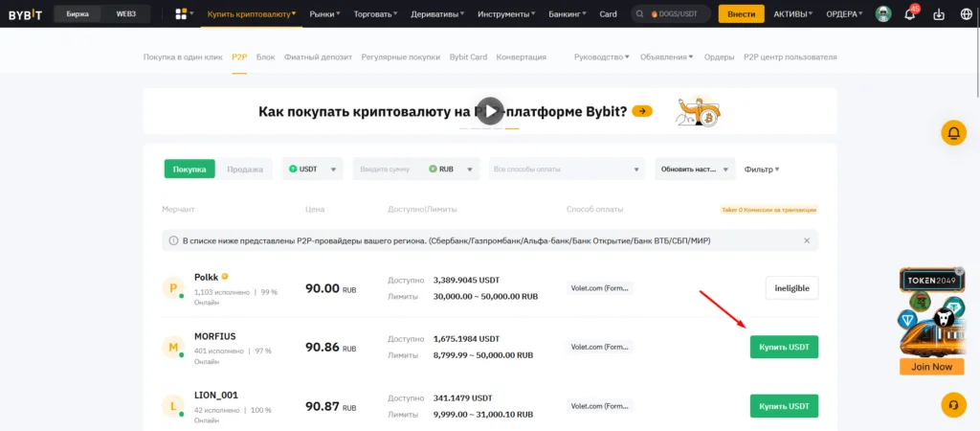Open the language globe icon
Screen dimensions: 980x431
tap(967, 13)
